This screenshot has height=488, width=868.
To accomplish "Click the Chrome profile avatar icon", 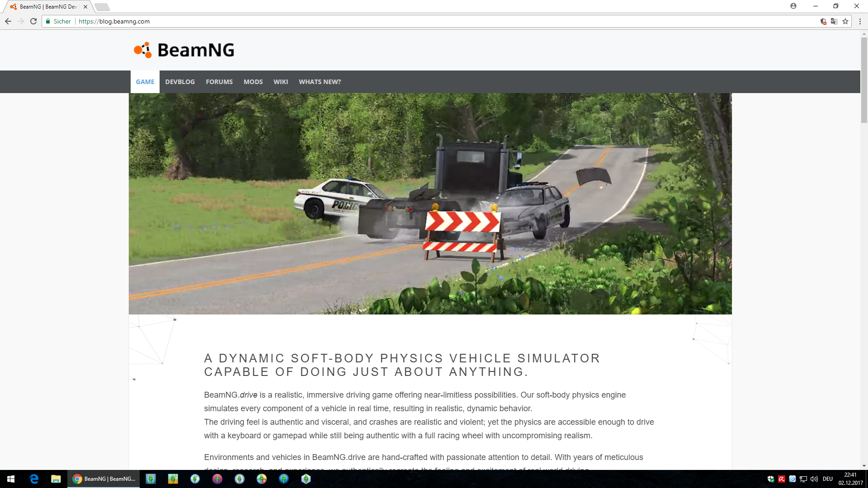I will 793,6.
